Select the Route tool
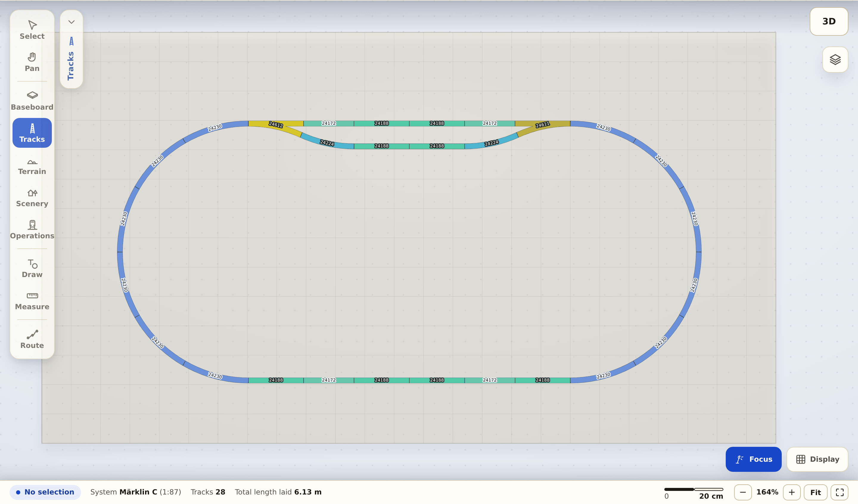Screen dimensions: 858x504 click(x=32, y=339)
